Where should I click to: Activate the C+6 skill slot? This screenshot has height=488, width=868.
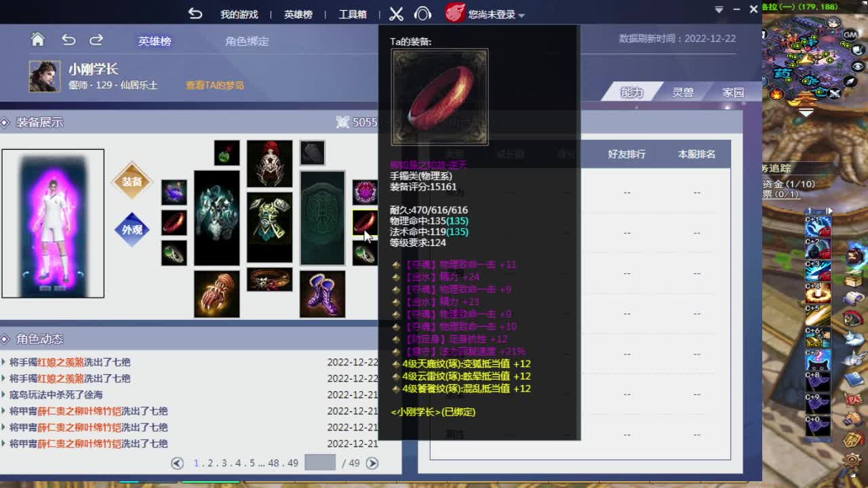(817, 338)
